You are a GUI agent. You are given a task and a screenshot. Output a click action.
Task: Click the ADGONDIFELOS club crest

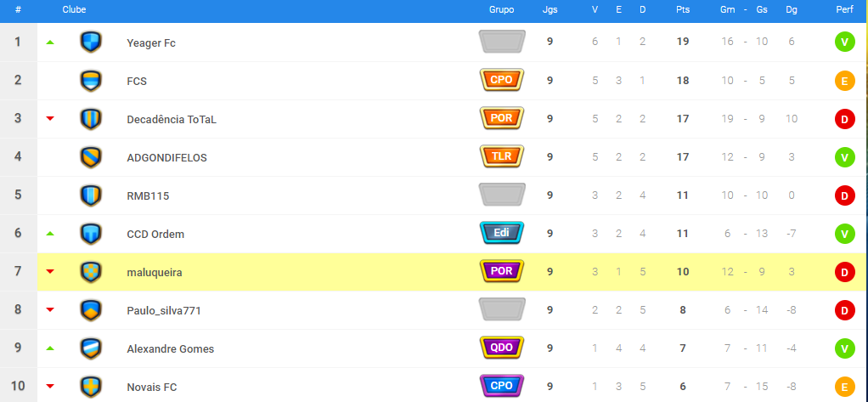(x=91, y=156)
